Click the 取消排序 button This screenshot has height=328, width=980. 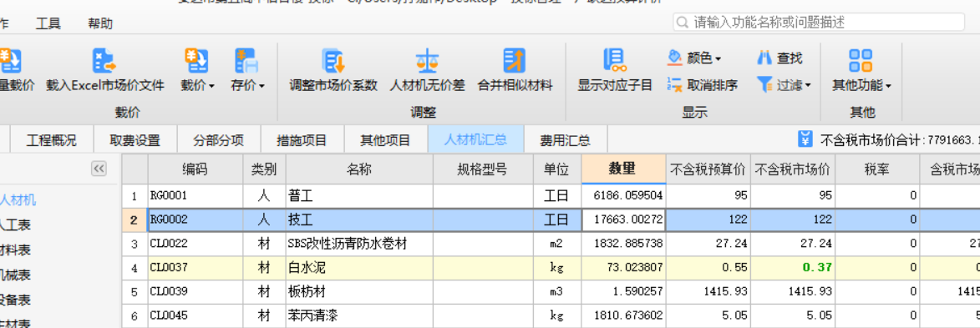[703, 85]
